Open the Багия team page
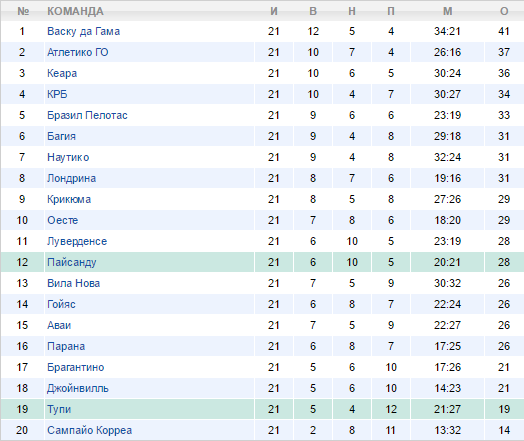Image resolution: width=524 pixels, height=441 pixels. tap(61, 136)
